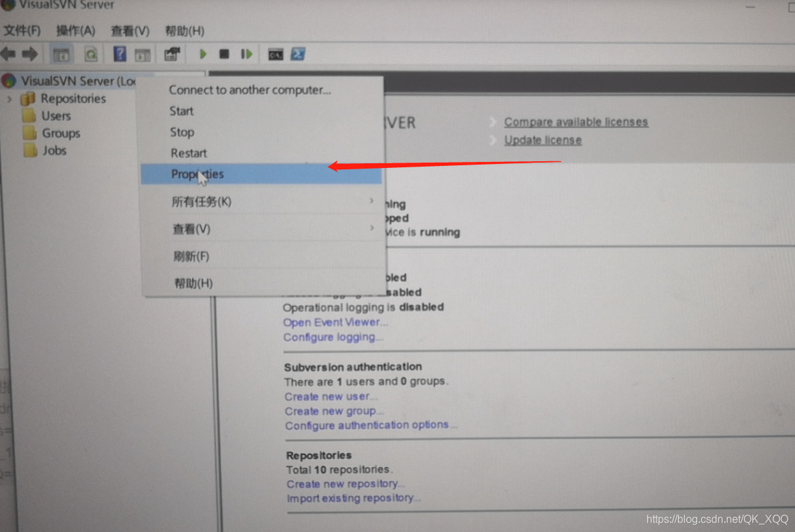Toggle the action pane toolbar icon
Screen dimensions: 795x532
pos(143,54)
